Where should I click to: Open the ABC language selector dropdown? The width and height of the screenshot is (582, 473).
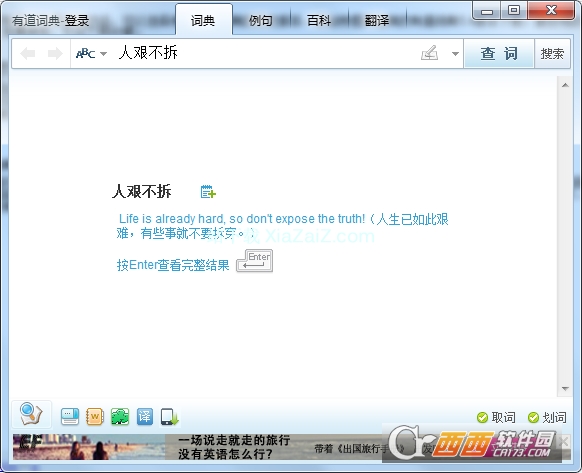coord(91,53)
